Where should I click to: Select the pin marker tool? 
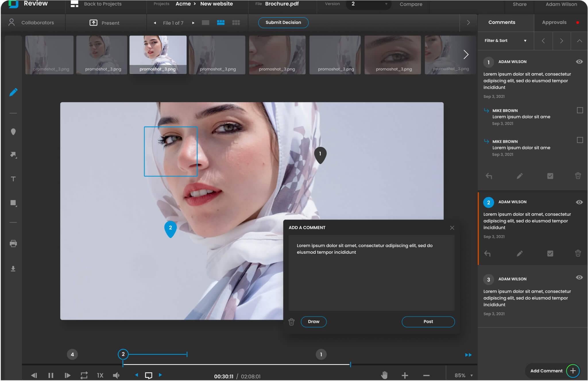pyautogui.click(x=13, y=132)
